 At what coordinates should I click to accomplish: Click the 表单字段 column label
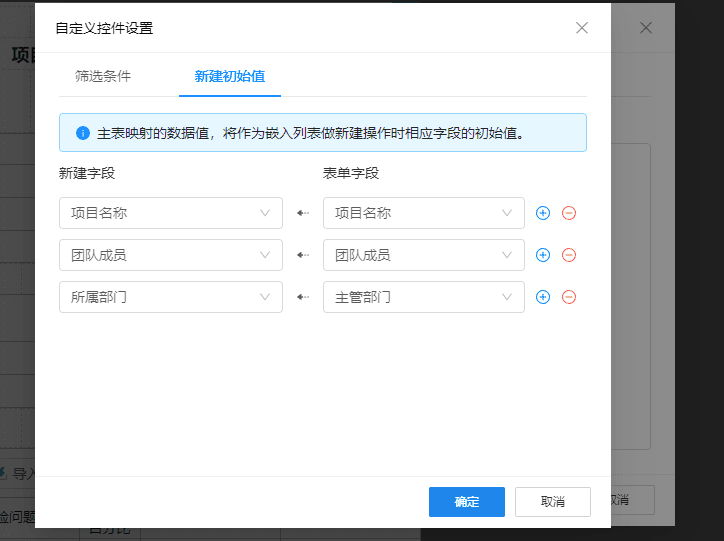[x=351, y=173]
